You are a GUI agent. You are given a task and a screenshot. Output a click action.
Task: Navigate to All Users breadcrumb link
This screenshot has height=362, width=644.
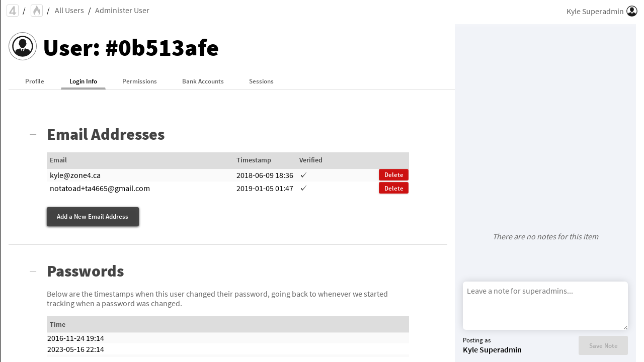click(69, 11)
